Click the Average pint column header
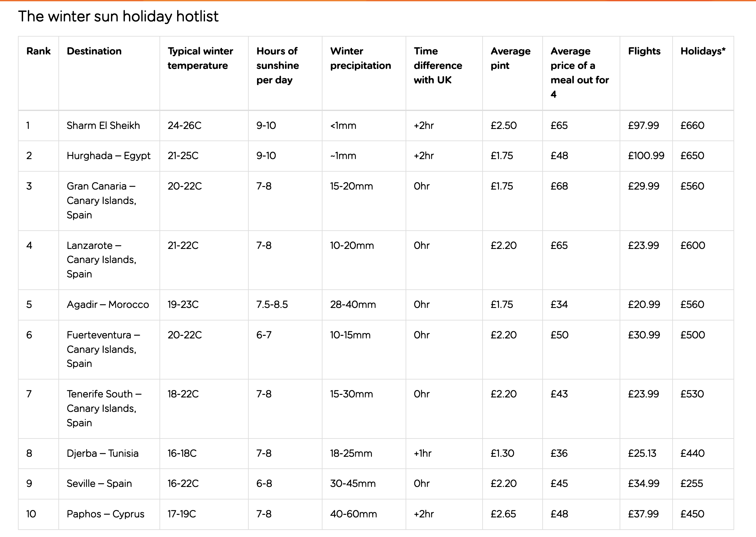This screenshot has height=537, width=756. pyautogui.click(x=510, y=58)
